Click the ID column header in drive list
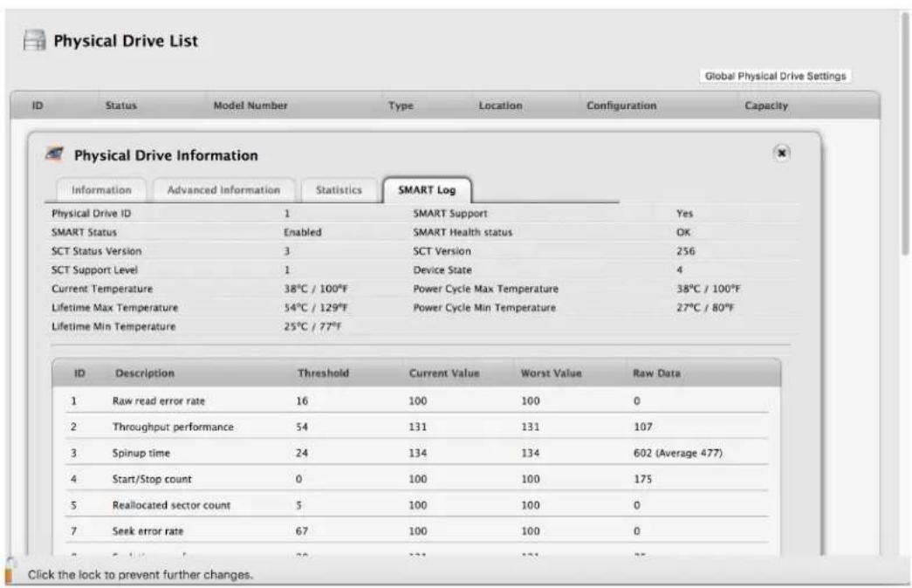Screen dimensions: 912x588 point(38,106)
